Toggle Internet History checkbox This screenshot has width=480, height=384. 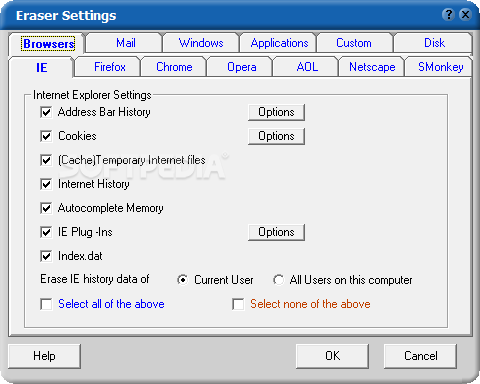pyautogui.click(x=46, y=184)
